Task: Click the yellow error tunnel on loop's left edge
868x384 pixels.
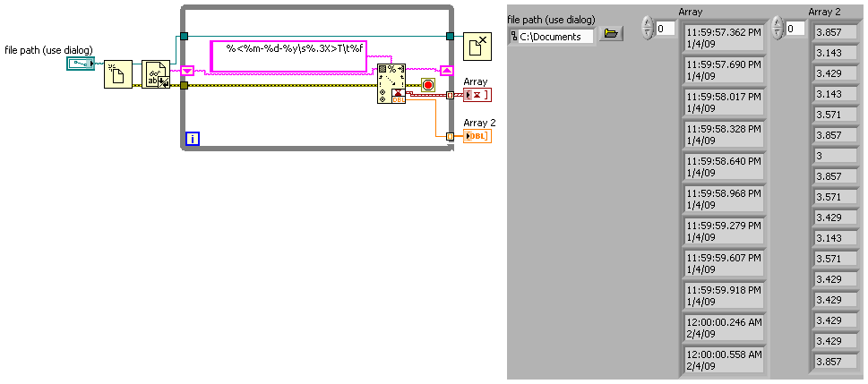Action: click(185, 85)
